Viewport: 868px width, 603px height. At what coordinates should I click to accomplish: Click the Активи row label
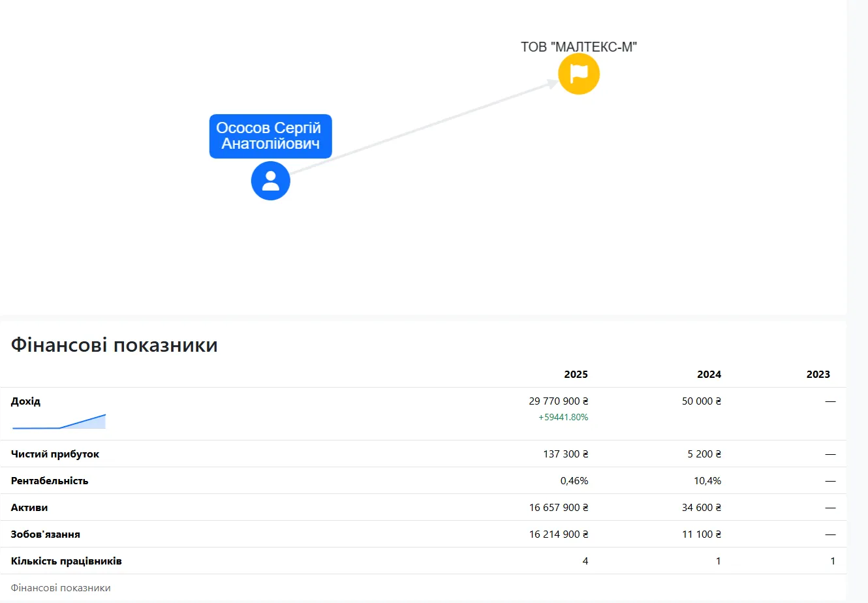point(29,508)
